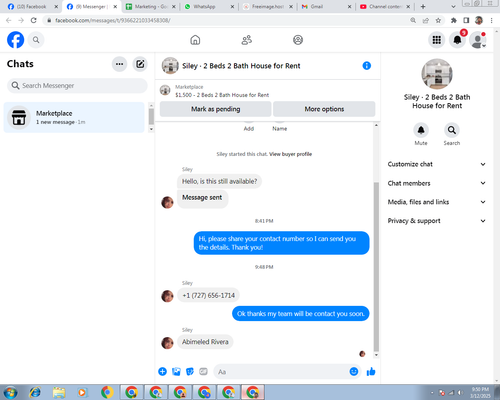This screenshot has height=400, width=500.
Task: Go to the Home feed icon
Action: [195, 40]
